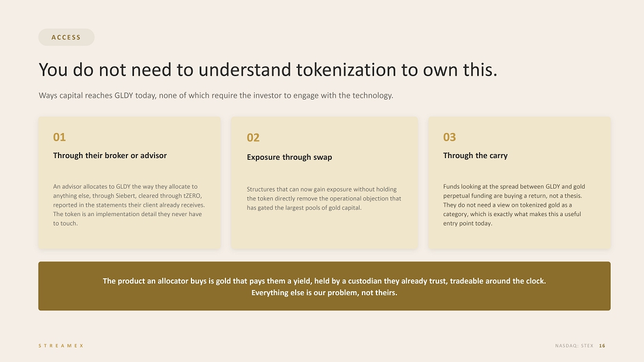Select the third card background panel
This screenshot has width=644, height=362.
tap(519, 183)
